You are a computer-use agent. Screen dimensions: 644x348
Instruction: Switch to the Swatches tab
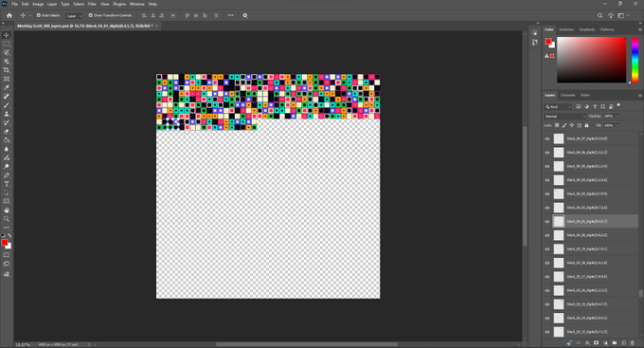566,29
